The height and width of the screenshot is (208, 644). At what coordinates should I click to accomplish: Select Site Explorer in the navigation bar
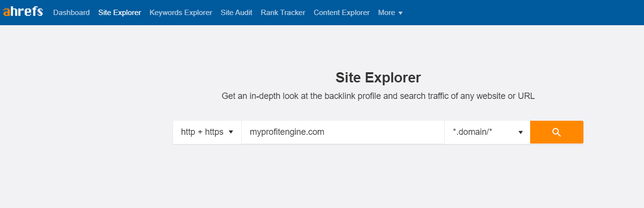click(120, 13)
